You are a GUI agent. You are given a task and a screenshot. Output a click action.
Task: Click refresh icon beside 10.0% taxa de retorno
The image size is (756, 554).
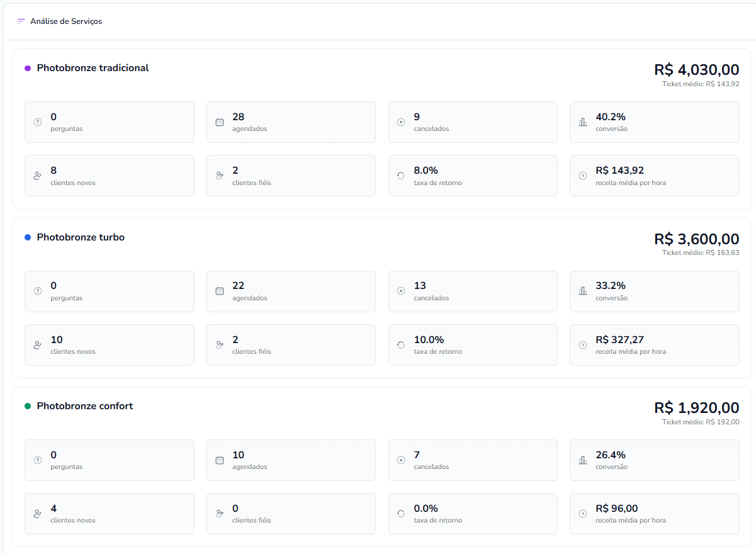tap(401, 345)
